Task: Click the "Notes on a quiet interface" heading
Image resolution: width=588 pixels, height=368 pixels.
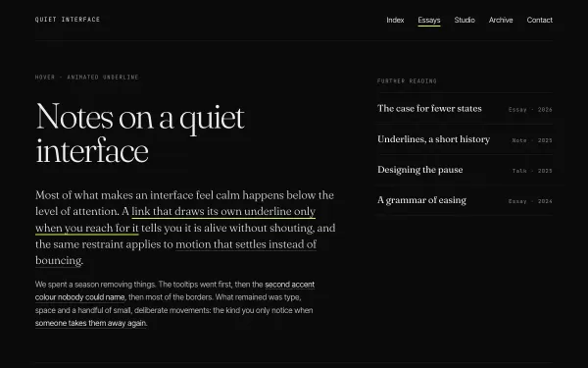Action: [140, 133]
